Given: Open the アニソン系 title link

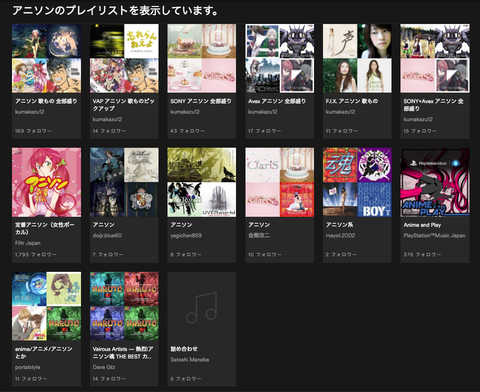Looking at the screenshot, I should tap(339, 225).
